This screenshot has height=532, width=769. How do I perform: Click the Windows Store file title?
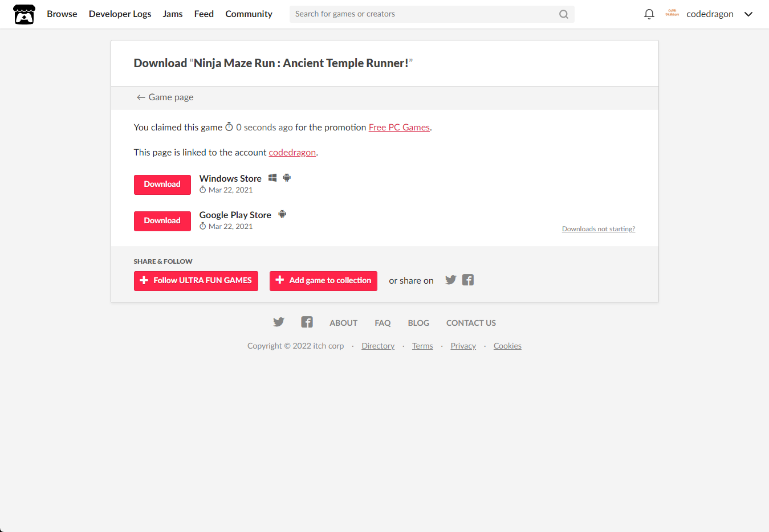pyautogui.click(x=230, y=178)
